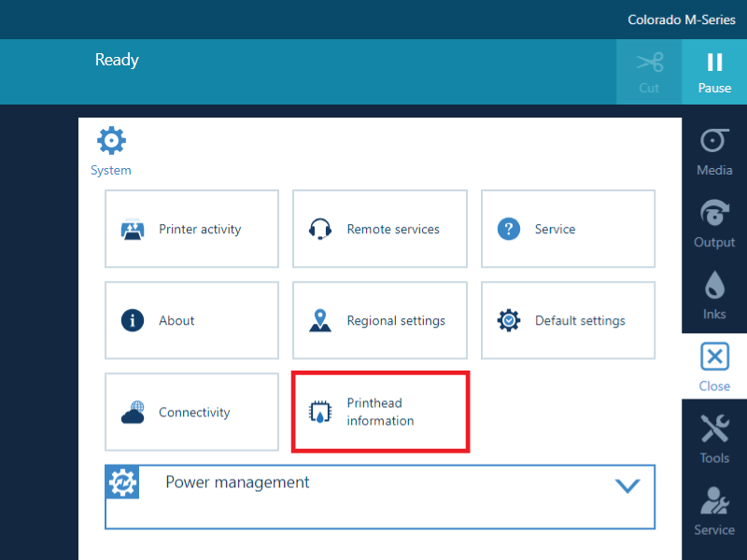Pause the printer
The width and height of the screenshot is (747, 560).
(x=714, y=72)
